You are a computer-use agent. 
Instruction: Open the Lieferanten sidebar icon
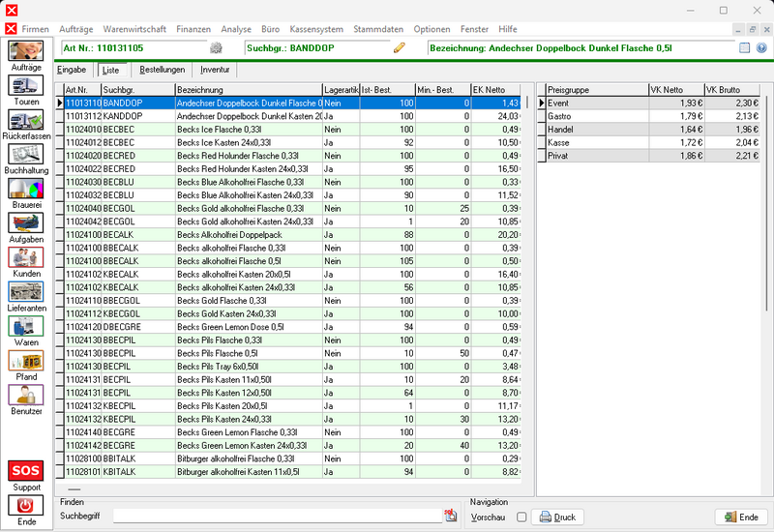point(26,292)
